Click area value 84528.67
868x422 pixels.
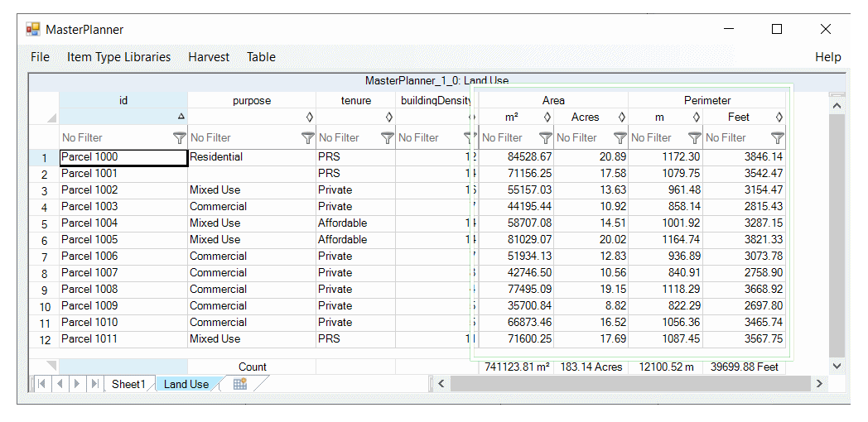click(x=516, y=157)
